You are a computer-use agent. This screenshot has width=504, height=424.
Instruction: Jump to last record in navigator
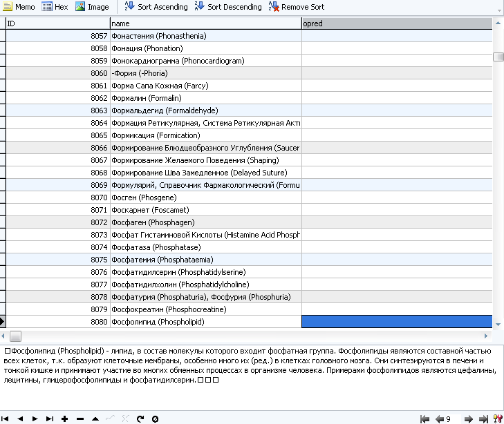click(x=49, y=418)
